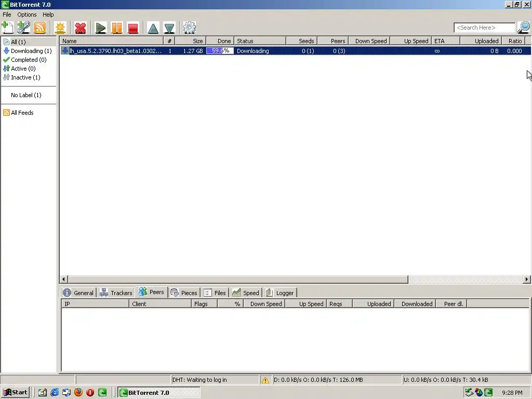Switch to the Pieces tab
532x399 pixels.
pos(184,292)
